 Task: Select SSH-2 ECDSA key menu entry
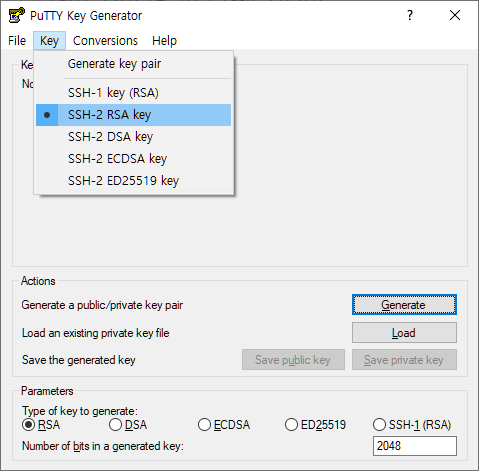pyautogui.click(x=133, y=159)
